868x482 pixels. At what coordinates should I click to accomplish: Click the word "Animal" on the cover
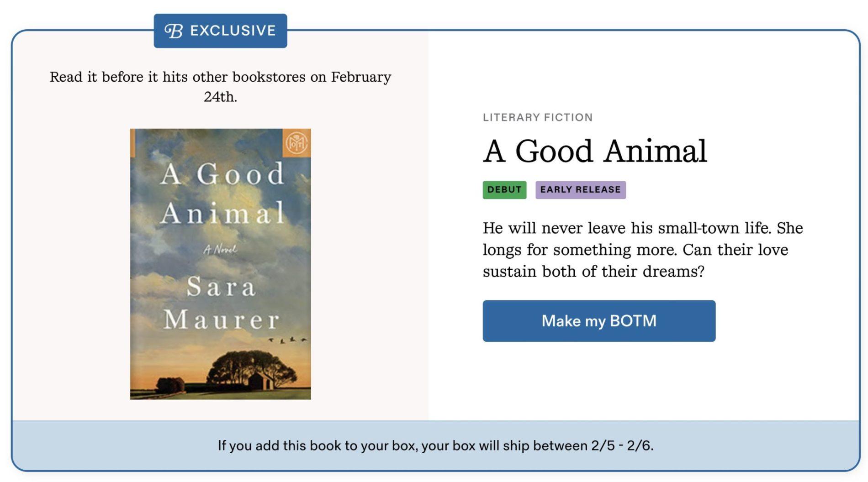tap(223, 213)
